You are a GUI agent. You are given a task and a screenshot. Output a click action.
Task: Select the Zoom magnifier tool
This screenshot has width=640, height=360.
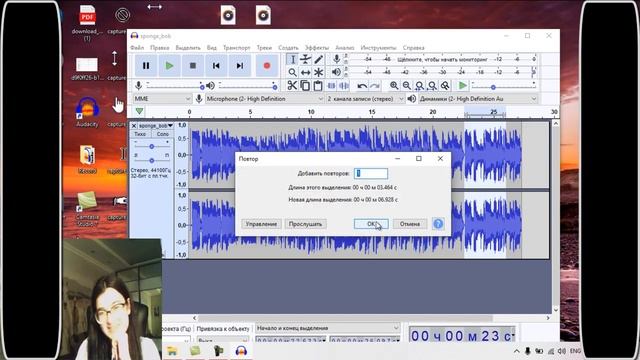[292, 73]
